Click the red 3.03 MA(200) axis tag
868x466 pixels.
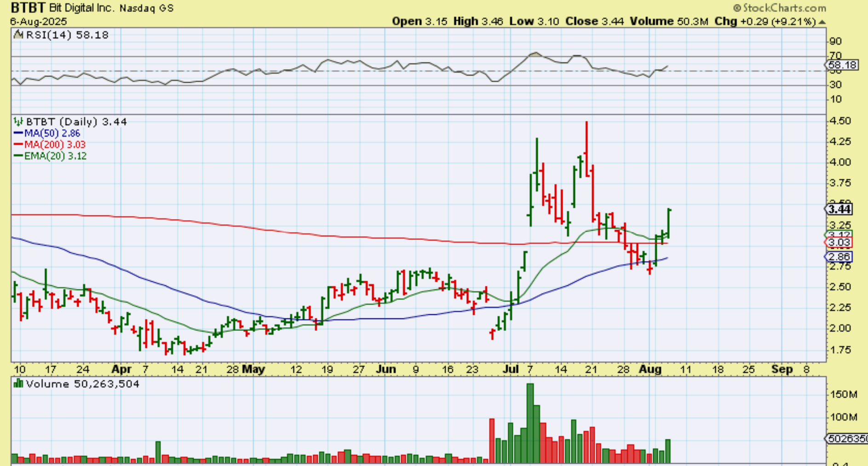click(x=839, y=243)
